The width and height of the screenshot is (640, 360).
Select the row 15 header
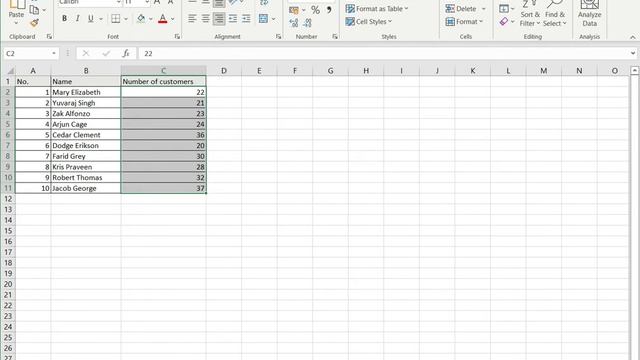[x=8, y=231]
